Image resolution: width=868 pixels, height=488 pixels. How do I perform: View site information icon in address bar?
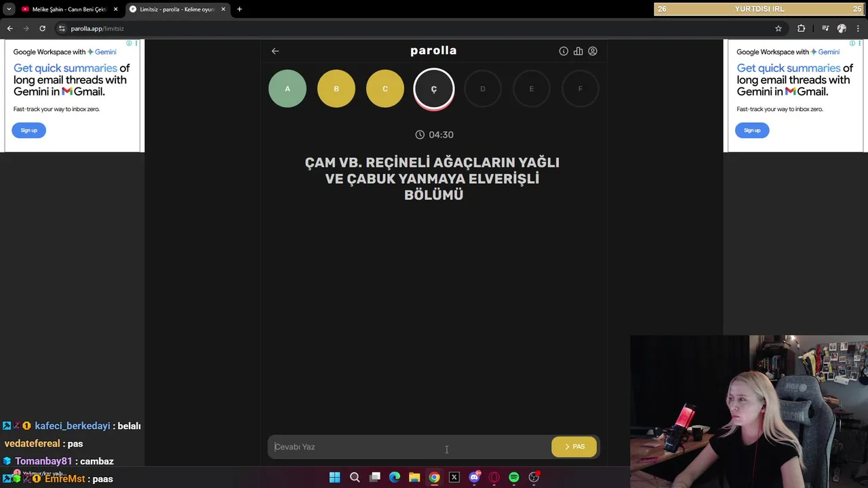click(62, 28)
